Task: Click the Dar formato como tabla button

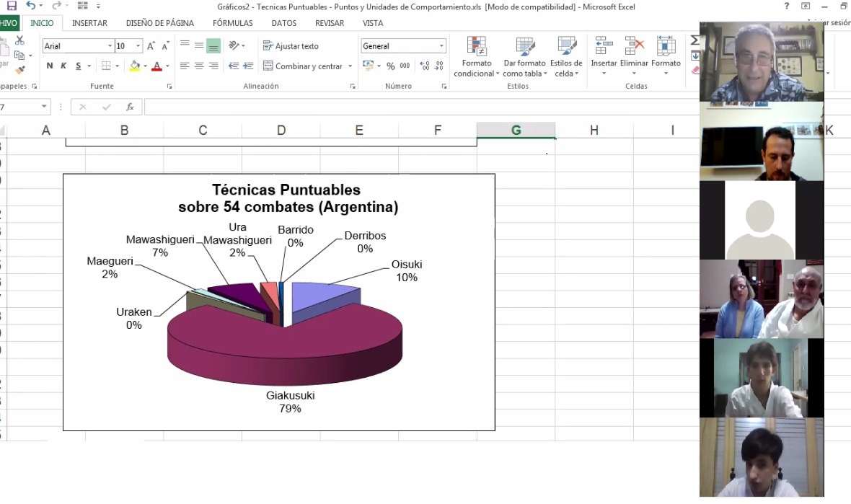Action: (524, 58)
